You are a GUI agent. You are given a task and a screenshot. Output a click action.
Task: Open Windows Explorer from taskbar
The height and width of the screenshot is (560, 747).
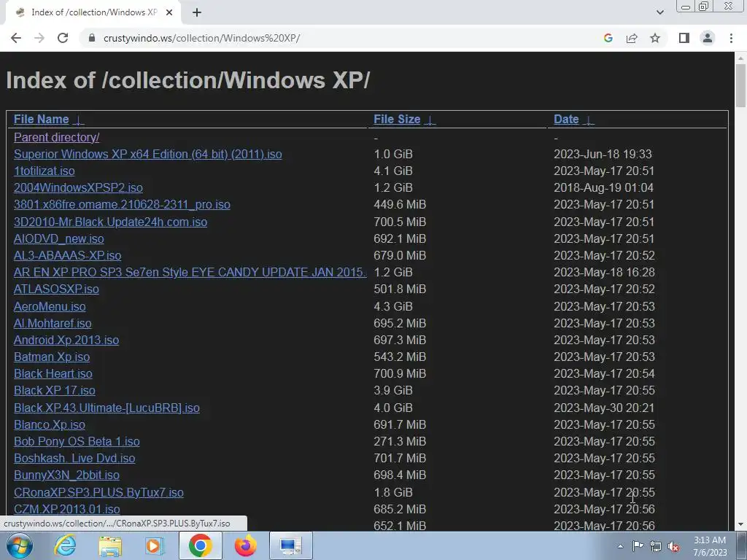click(x=110, y=545)
